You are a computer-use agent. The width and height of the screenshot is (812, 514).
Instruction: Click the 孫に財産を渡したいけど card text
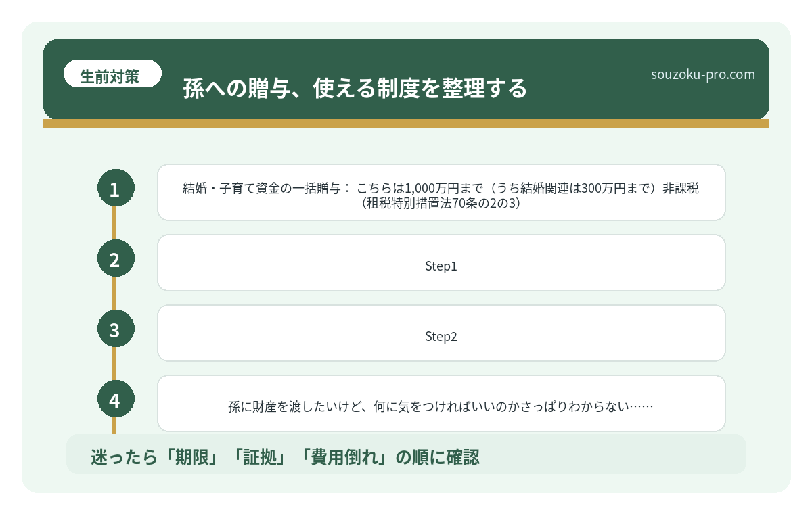click(441, 407)
